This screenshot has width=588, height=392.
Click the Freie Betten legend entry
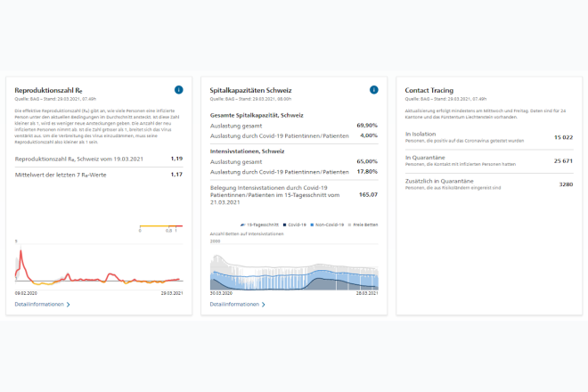(x=363, y=225)
